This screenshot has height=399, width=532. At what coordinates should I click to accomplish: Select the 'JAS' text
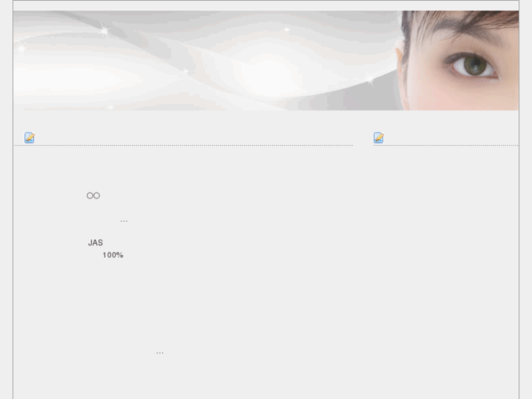point(95,243)
